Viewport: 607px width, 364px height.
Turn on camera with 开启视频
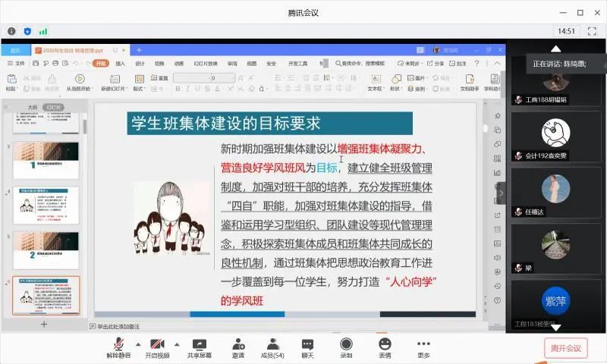click(x=158, y=347)
